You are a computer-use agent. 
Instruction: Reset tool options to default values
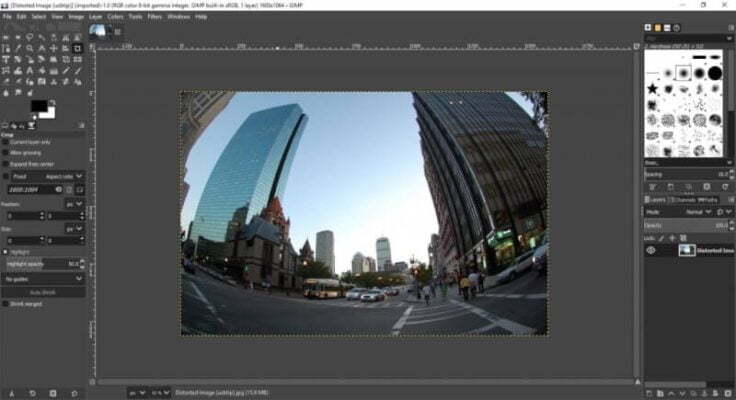(x=74, y=393)
